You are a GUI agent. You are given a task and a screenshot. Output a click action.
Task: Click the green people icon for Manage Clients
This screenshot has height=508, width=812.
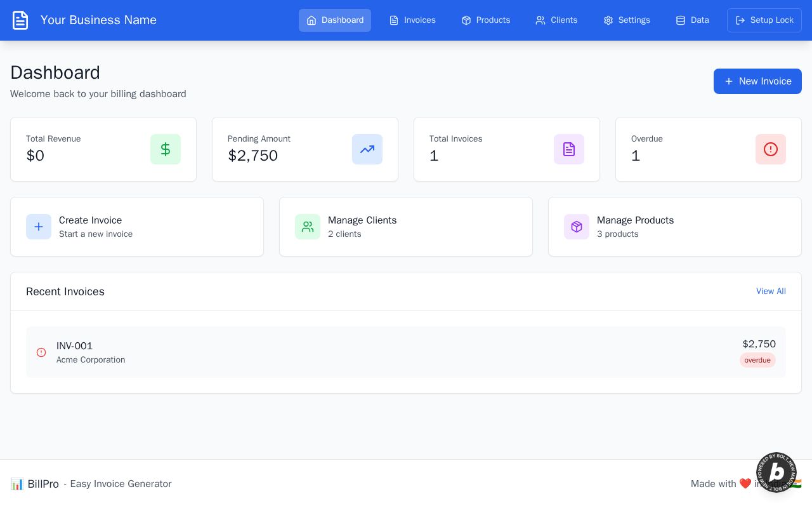click(x=308, y=227)
